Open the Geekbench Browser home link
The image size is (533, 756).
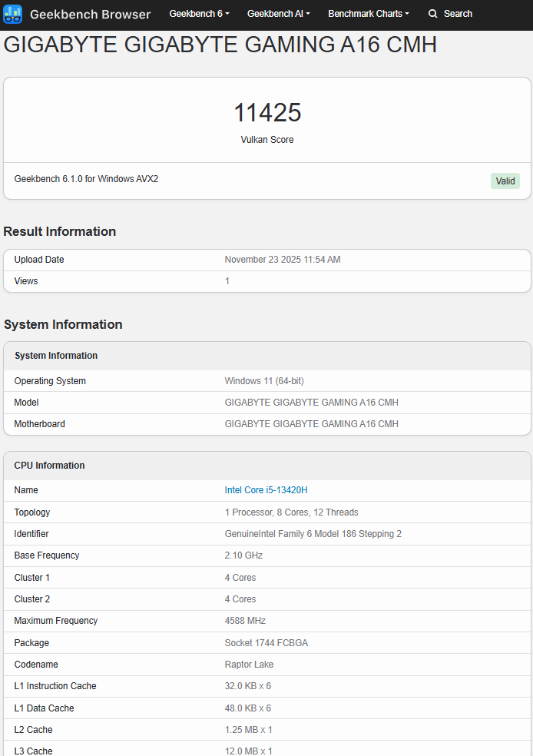click(x=90, y=15)
